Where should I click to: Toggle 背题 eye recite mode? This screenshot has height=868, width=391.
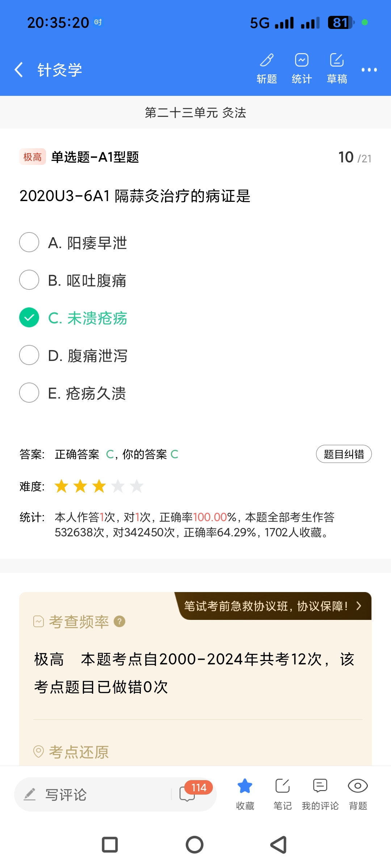click(x=358, y=793)
